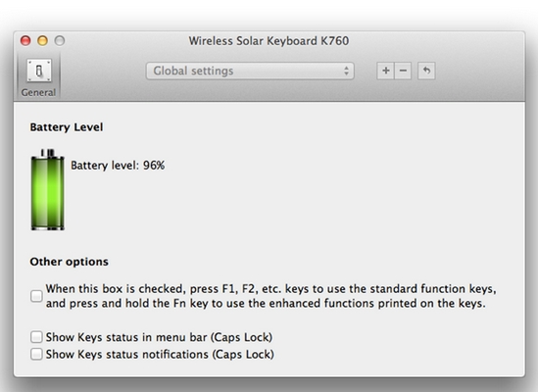Open the Global settings dropdown
Screen dimensions: 538x392
(250, 72)
